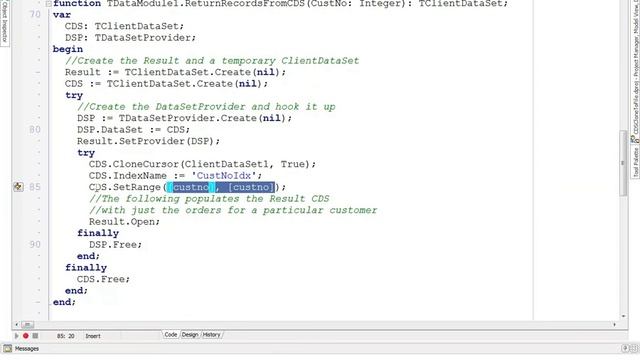Click the Sync Edit icon in line 85 gutter

point(18,187)
